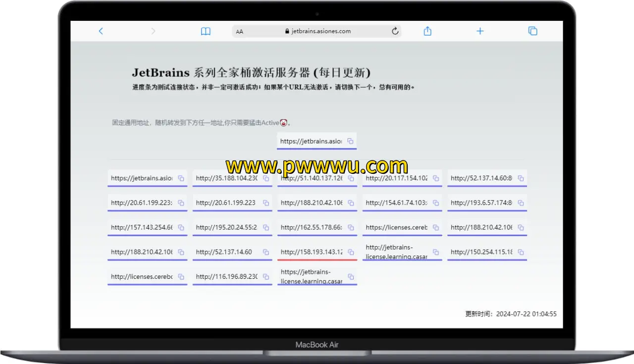Select the http://162.55.178.66 link

click(x=311, y=227)
